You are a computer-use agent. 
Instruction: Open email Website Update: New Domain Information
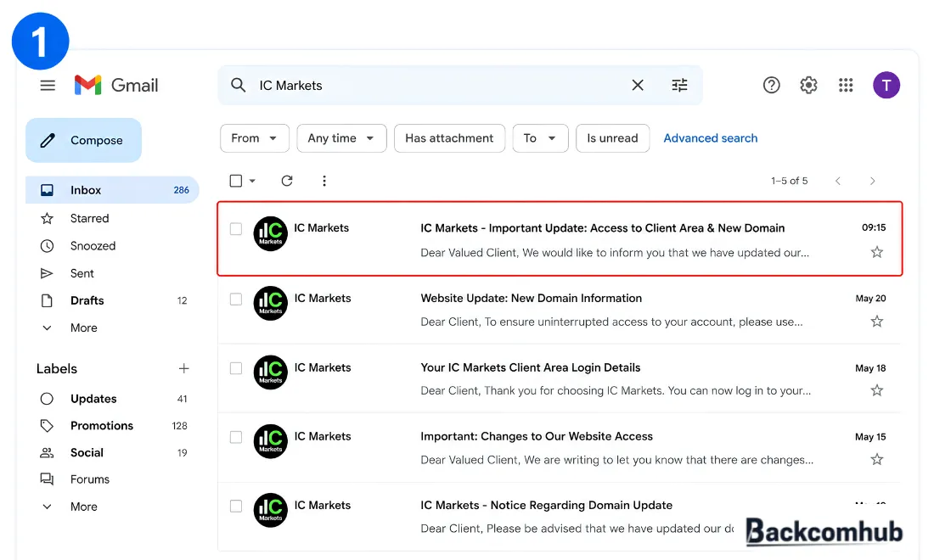tap(560, 310)
